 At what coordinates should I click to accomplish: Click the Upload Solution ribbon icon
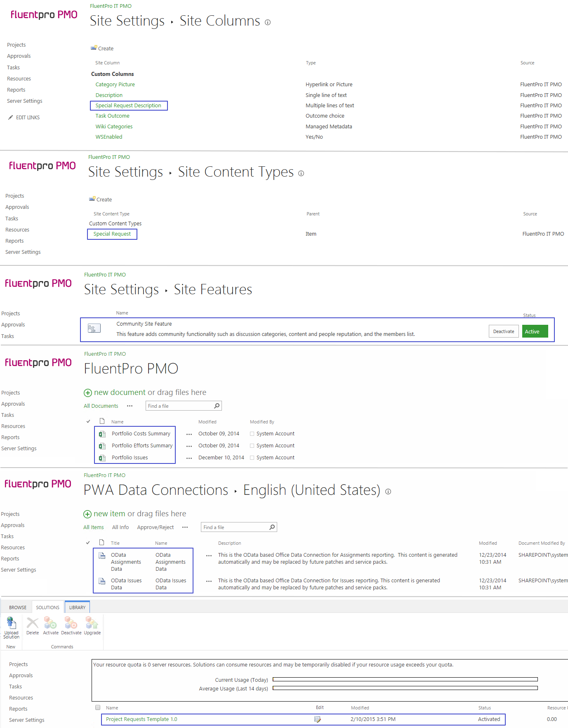pyautogui.click(x=11, y=623)
